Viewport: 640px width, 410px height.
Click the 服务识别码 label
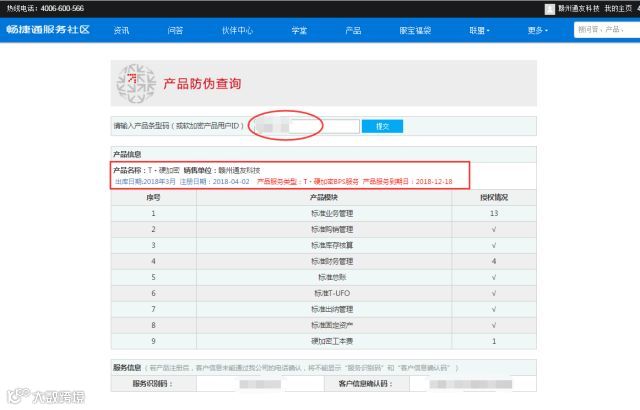(153, 383)
